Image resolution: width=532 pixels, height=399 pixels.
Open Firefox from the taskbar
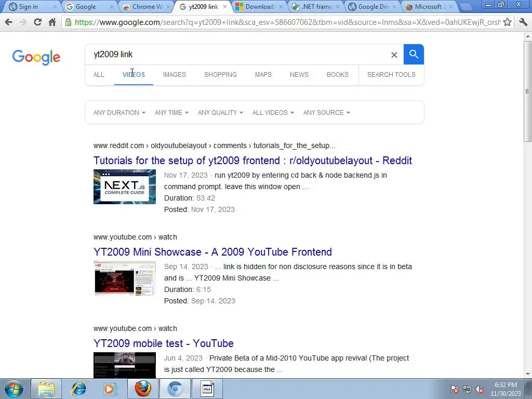pyautogui.click(x=143, y=389)
